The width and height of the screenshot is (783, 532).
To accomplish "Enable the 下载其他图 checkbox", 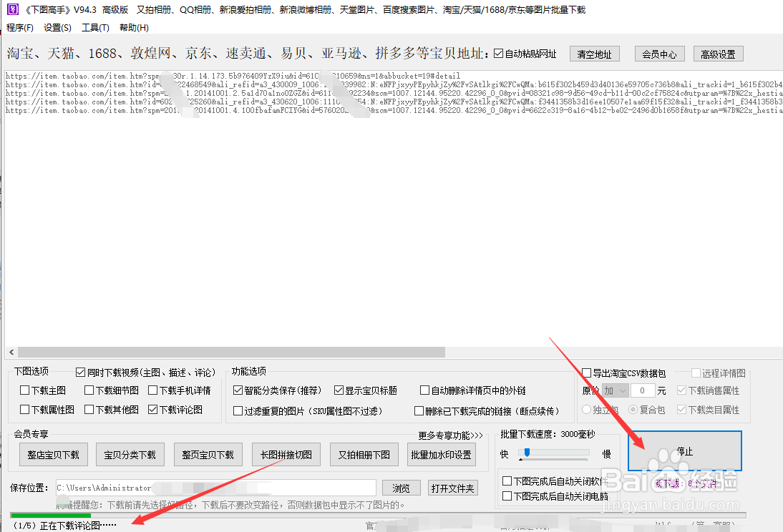I will [89, 410].
